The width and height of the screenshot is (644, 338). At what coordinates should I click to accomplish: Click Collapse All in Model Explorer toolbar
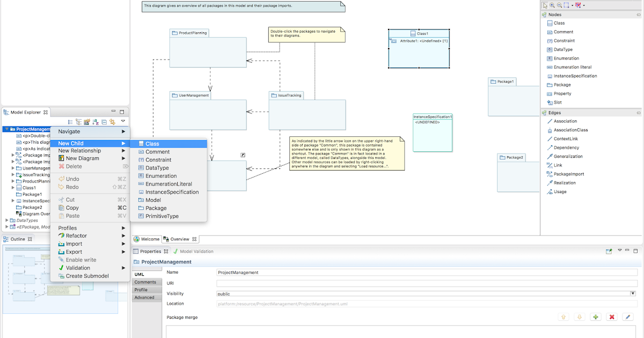(x=104, y=122)
